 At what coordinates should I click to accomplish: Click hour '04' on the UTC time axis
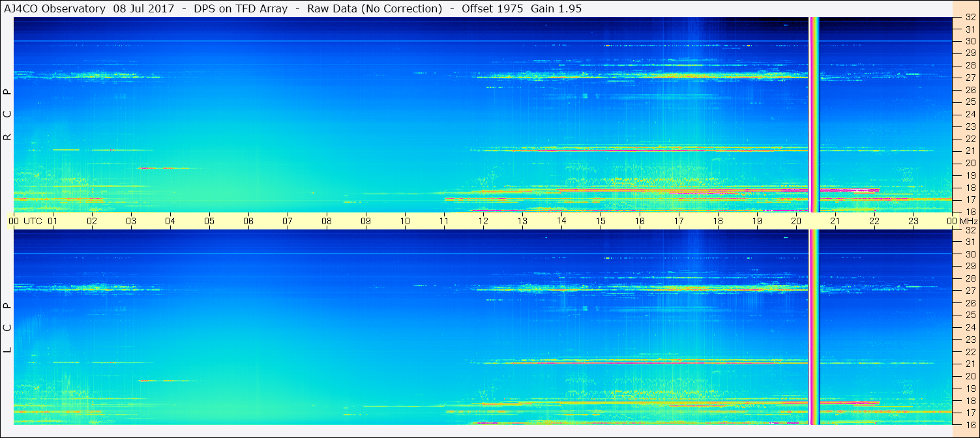coord(170,221)
